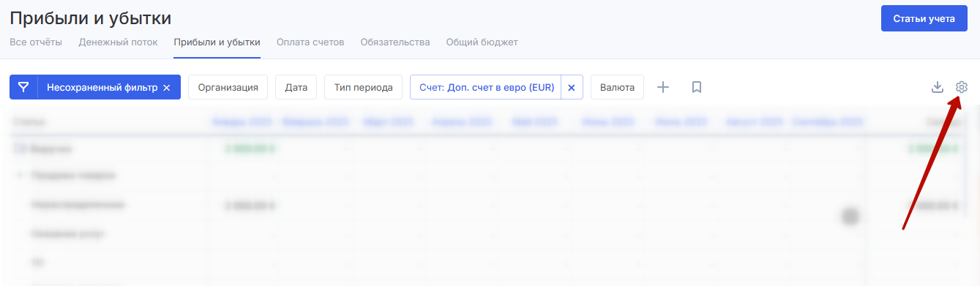Switch to the Денежный поток tab

point(118,42)
